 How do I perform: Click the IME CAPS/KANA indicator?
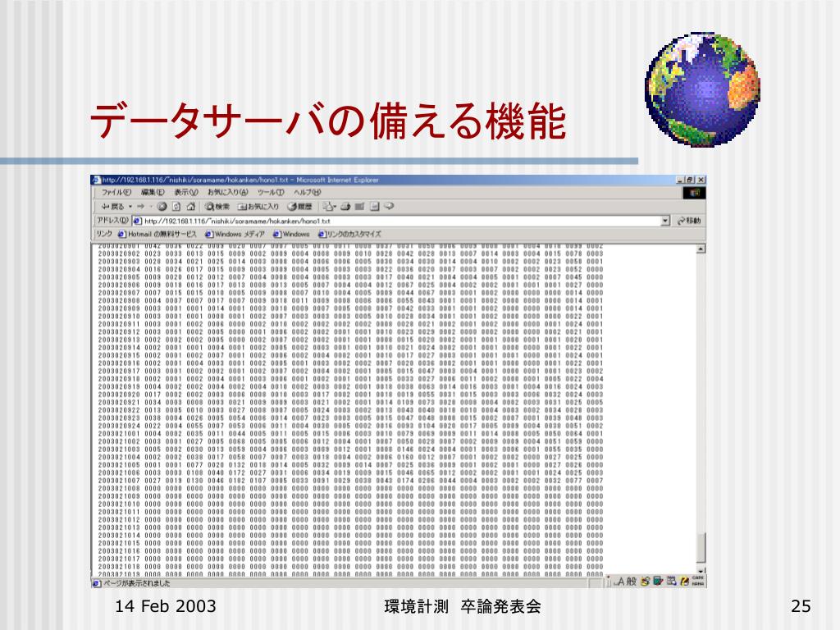click(697, 582)
